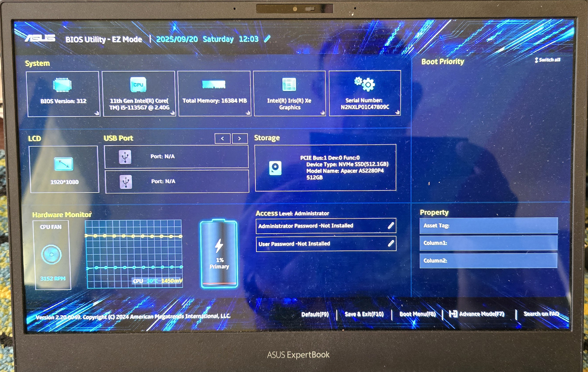Click the Boot Priority heading
This screenshot has height=372, width=588.
click(x=443, y=62)
